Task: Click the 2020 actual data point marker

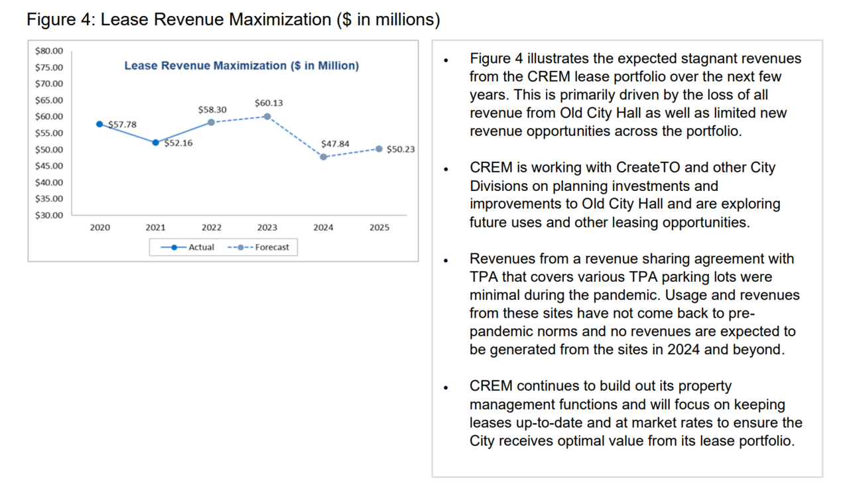Action: [99, 124]
